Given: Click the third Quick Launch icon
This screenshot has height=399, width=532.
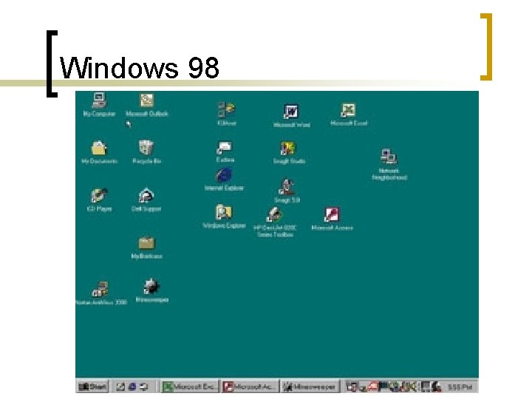Looking at the screenshot, I should click(144, 386).
